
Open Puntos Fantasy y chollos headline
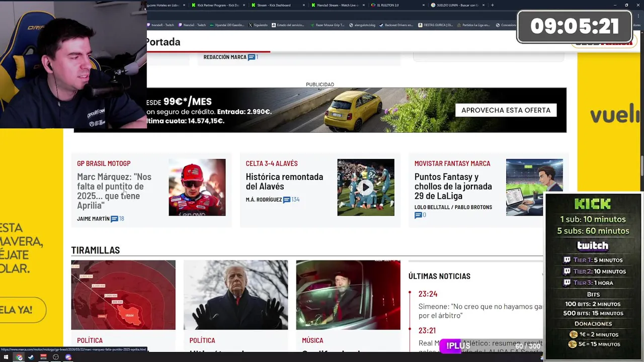coord(453,186)
